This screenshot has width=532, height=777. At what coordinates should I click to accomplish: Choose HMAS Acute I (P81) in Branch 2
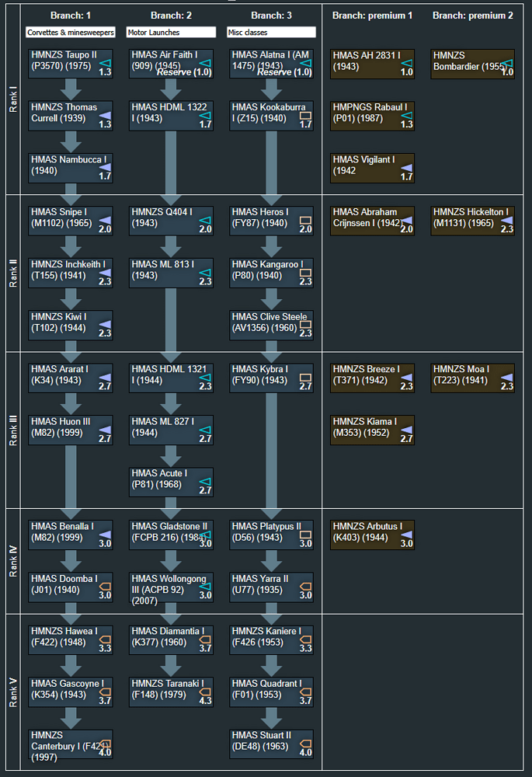(x=171, y=481)
